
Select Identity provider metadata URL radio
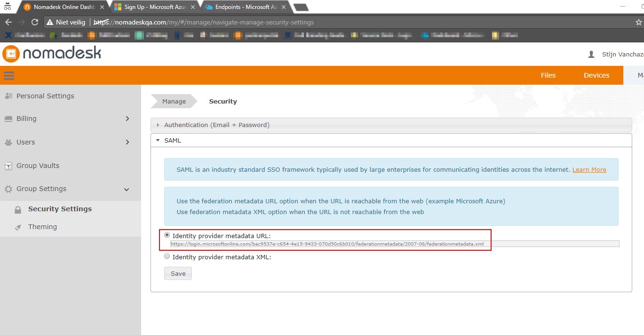[x=167, y=235]
